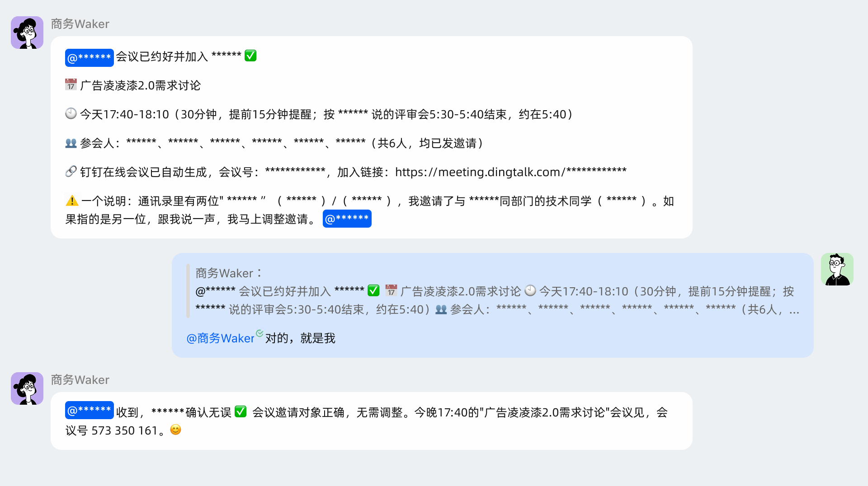The width and height of the screenshot is (868, 486).
Task: Click the text 对的，就是我
Action: (300, 338)
